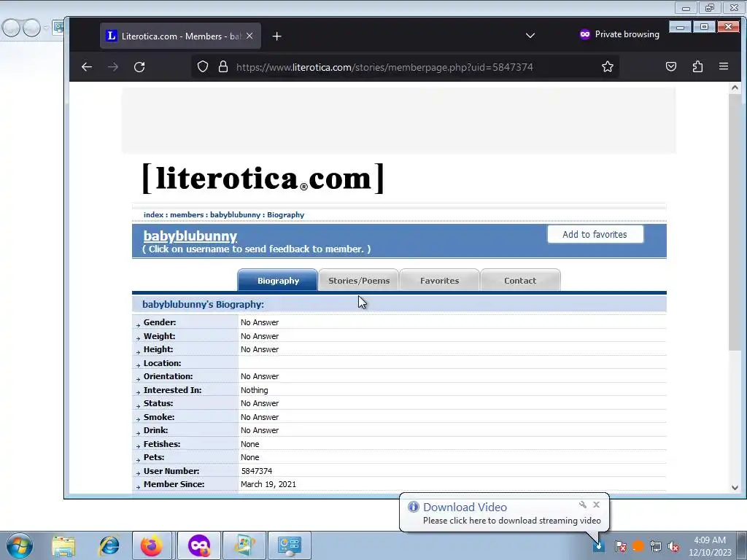Switch to the Contact tab
Viewport: 747px width, 560px height.
pyautogui.click(x=520, y=281)
